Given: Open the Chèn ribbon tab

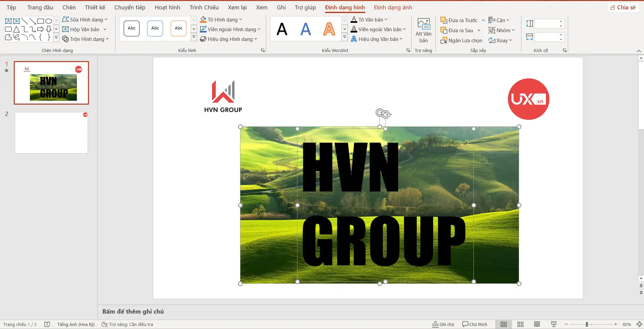Looking at the screenshot, I should (69, 7).
